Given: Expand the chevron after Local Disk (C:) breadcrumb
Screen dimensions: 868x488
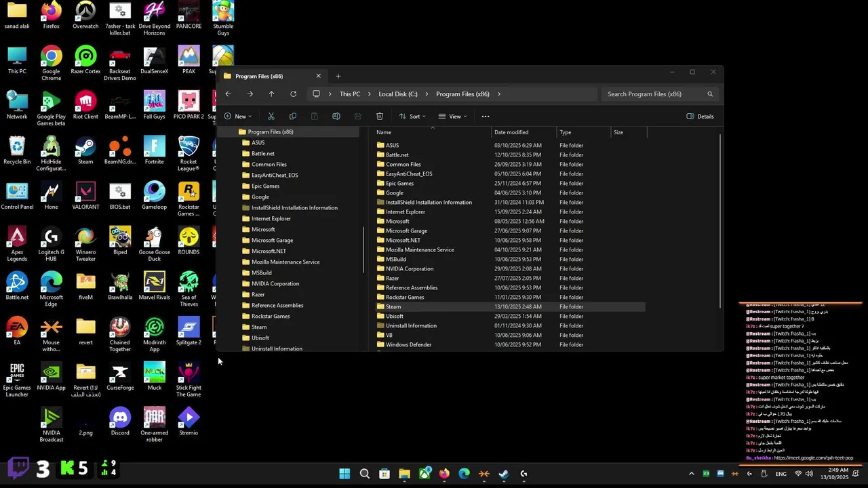Looking at the screenshot, I should pos(427,94).
